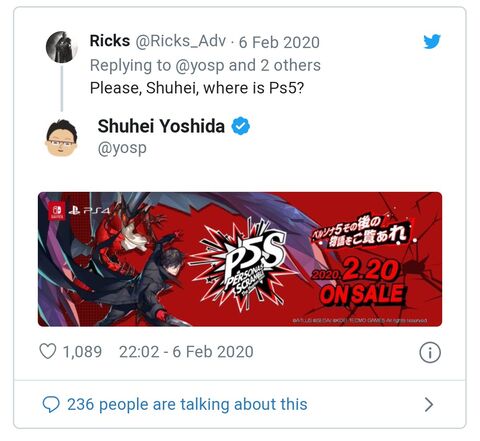Image resolution: width=480 pixels, height=441 pixels.
Task: Like the tweet with the heart icon
Action: tap(48, 351)
